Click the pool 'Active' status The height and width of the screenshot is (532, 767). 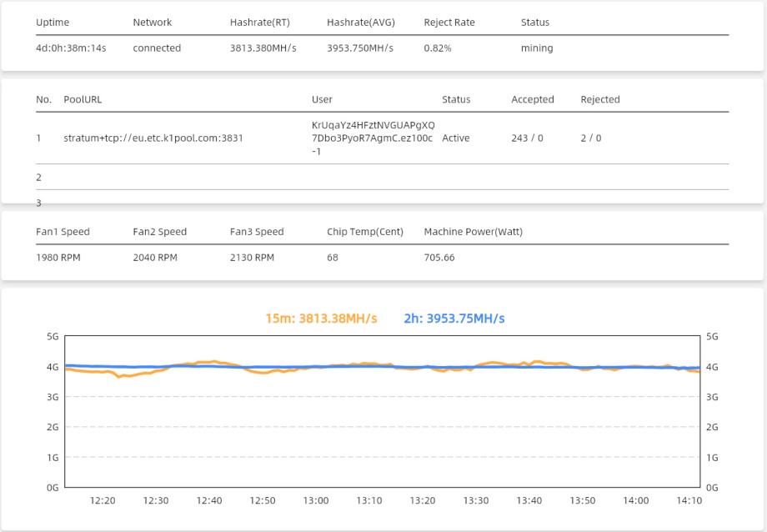click(x=456, y=138)
